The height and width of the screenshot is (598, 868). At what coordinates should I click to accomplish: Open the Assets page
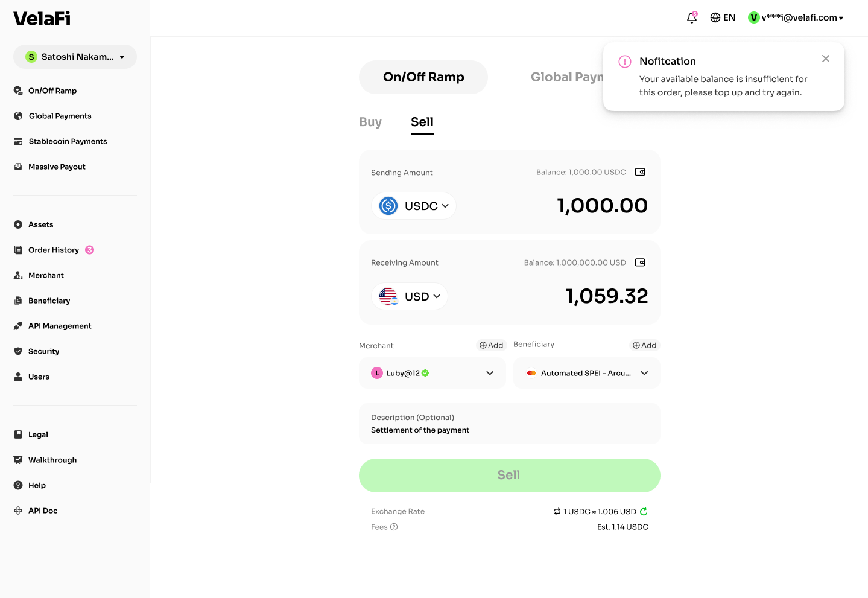pos(40,224)
